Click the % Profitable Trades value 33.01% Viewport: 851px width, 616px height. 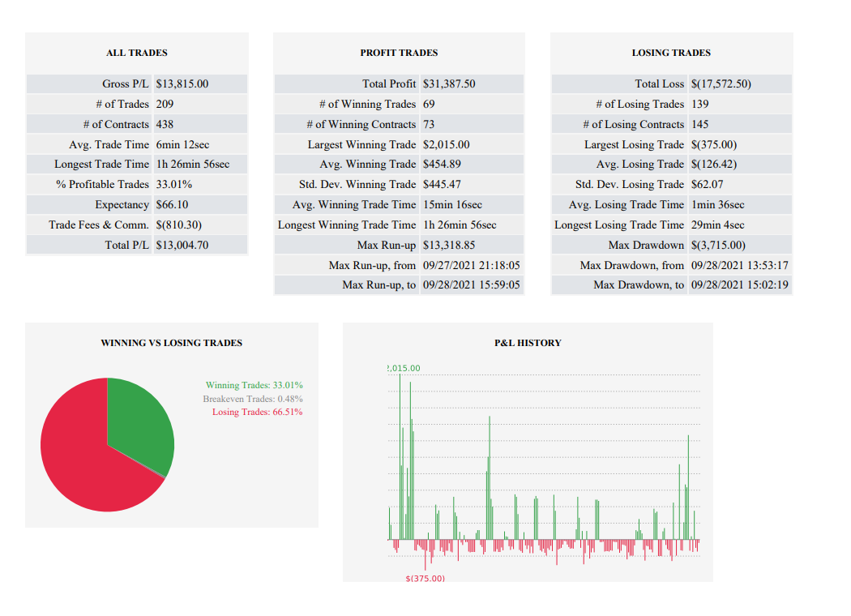pos(174,184)
